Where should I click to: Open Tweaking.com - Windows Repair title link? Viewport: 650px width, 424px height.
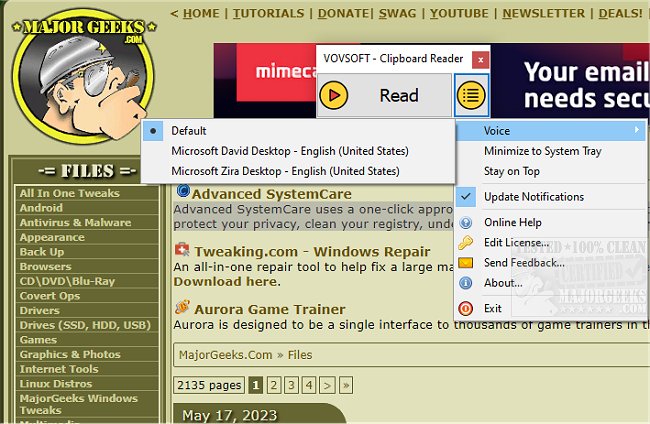point(312,252)
